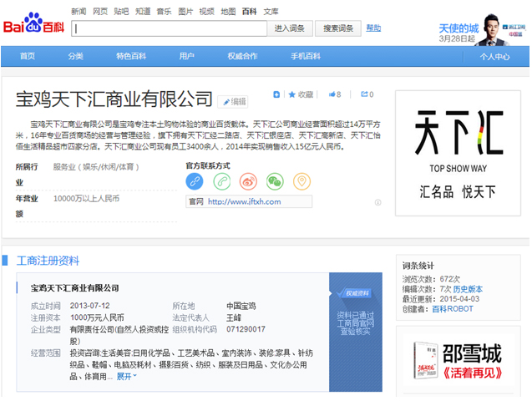Click the thumbs-up like icon
The width and height of the screenshot is (532, 401).
click(x=332, y=94)
